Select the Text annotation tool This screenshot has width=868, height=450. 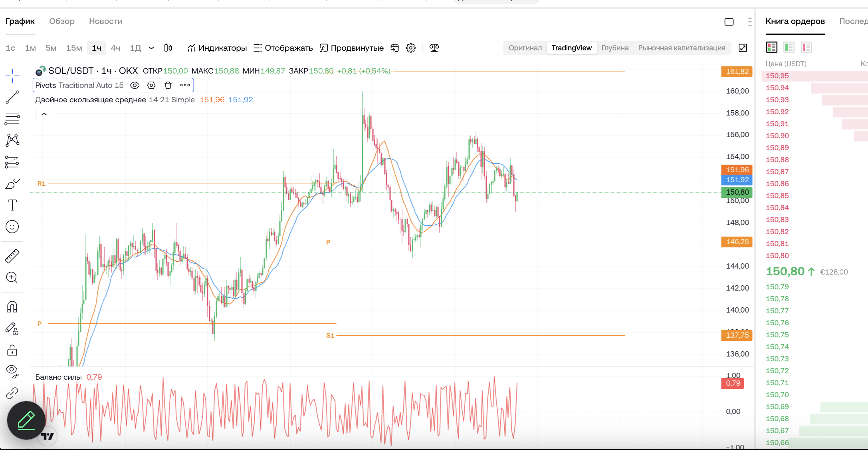pos(12,205)
